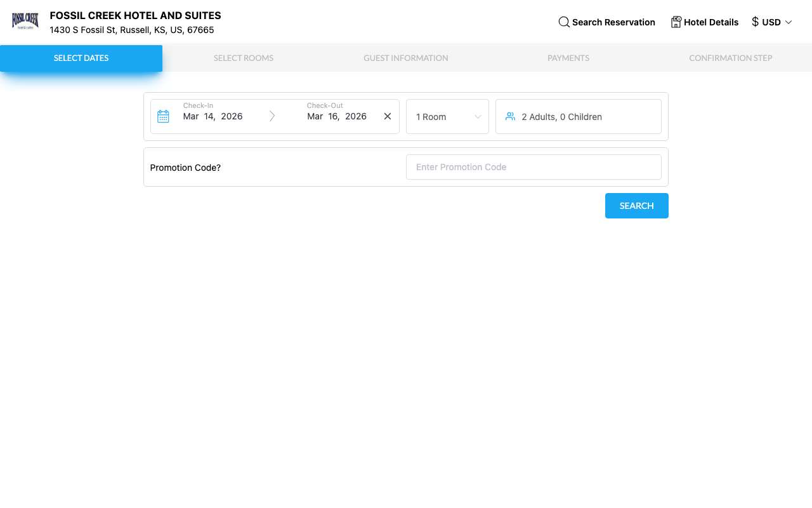Go to the Guest Information step
This screenshot has width=812, height=508.
(406, 58)
